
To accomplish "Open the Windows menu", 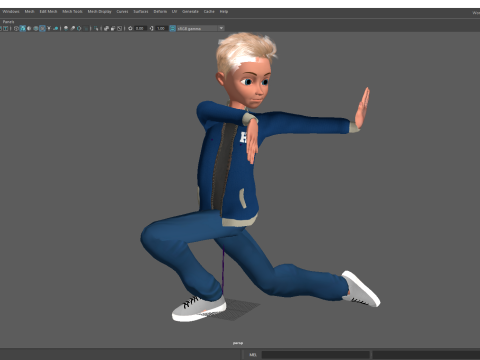I will tap(11, 11).
